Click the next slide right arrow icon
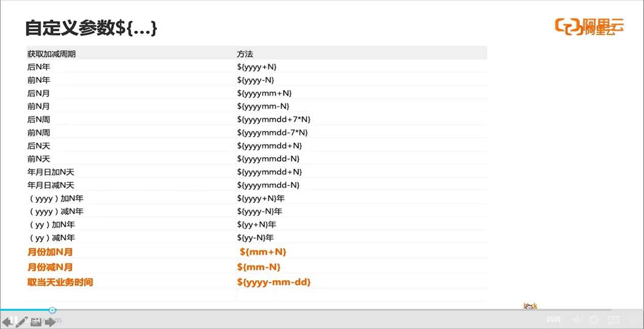644x329 pixels. pyautogui.click(x=51, y=322)
